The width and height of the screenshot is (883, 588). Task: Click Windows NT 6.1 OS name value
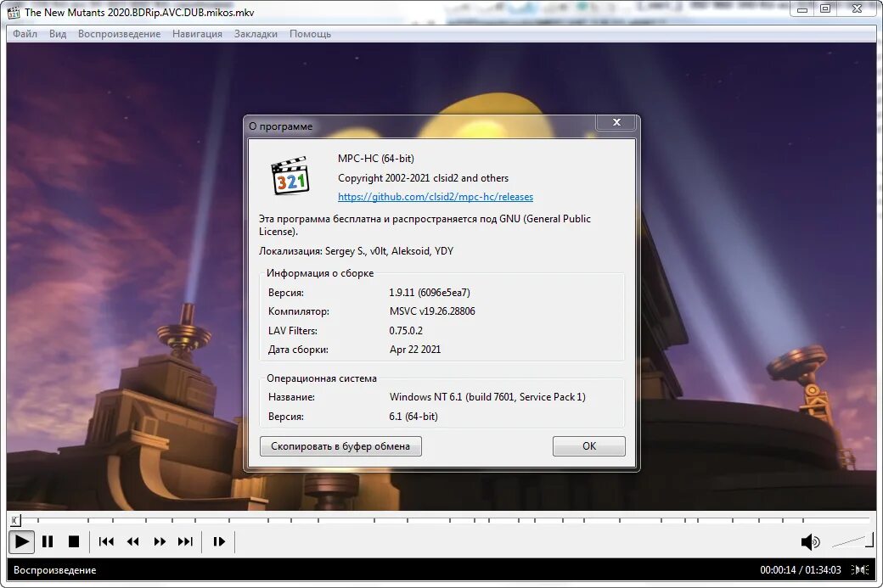coord(487,397)
